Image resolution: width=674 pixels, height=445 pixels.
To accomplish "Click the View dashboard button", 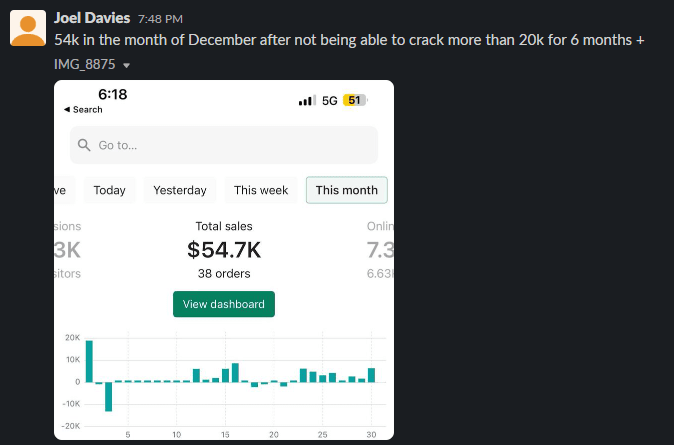I will point(224,304).
